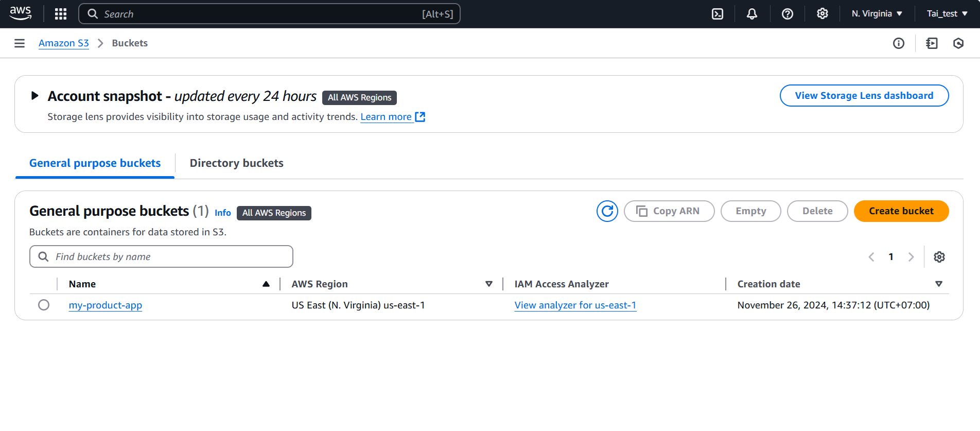Click the Buckets breadcrumb item
The height and width of the screenshot is (431, 980).
[x=130, y=43]
